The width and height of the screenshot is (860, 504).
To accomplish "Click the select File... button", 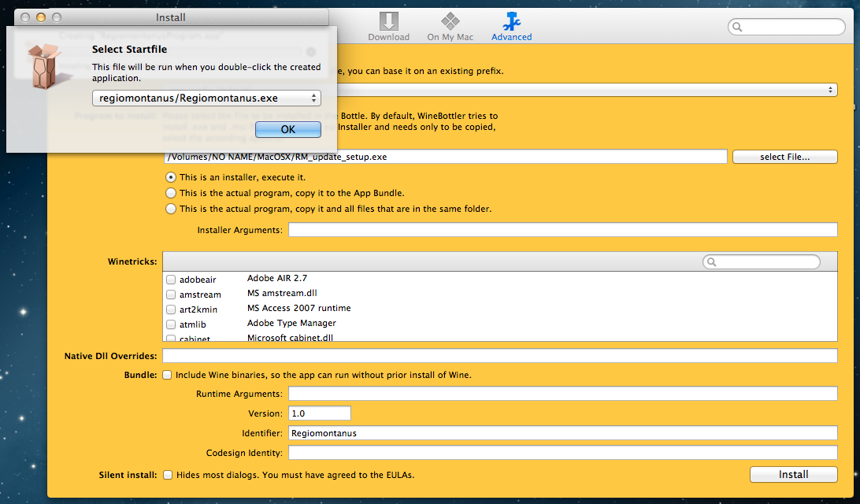I will tap(785, 157).
